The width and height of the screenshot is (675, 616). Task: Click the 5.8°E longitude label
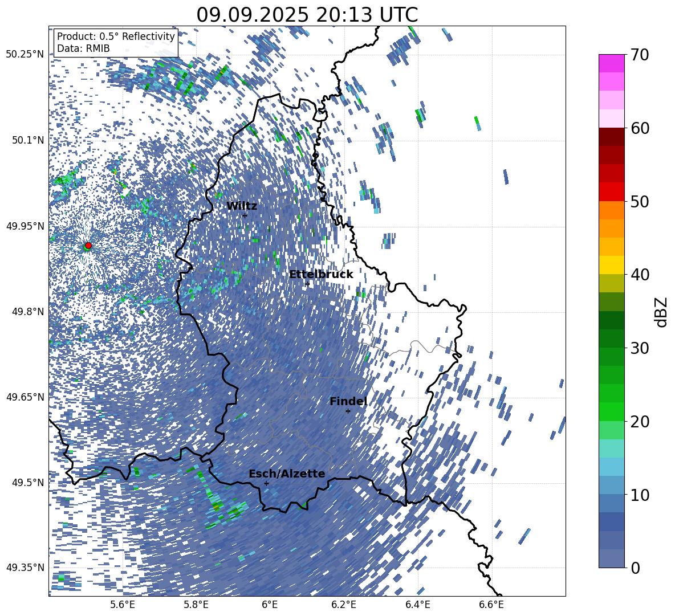click(196, 605)
